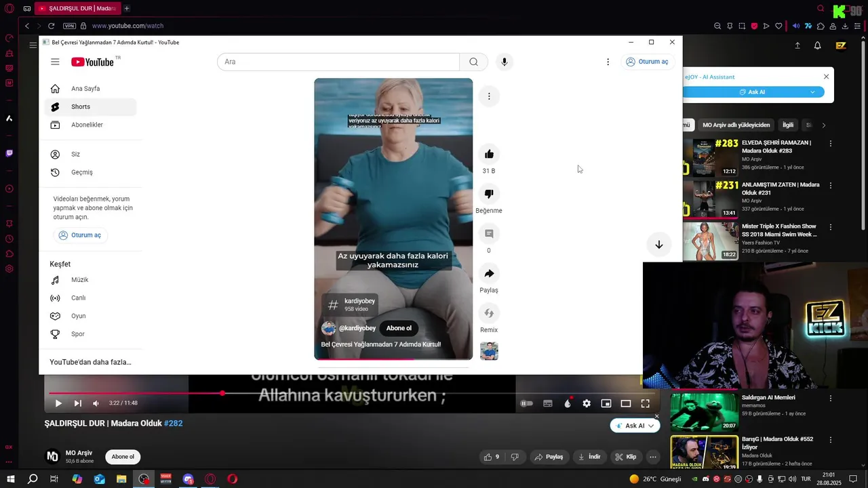Go back in Opera browser
868x488 pixels.
27,26
